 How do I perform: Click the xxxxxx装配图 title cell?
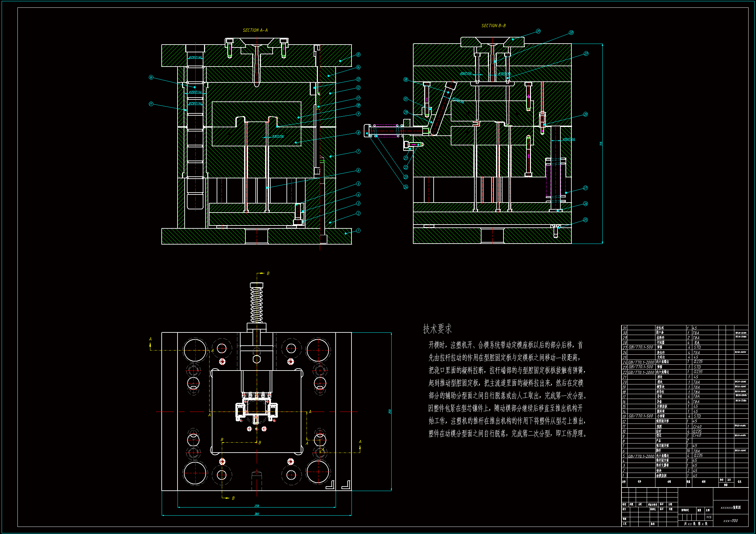pyautogui.click(x=730, y=508)
